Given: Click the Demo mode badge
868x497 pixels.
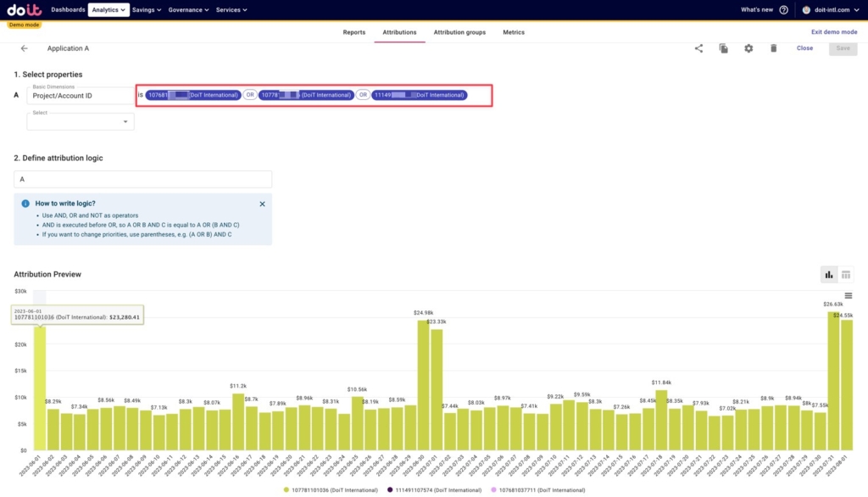Looking at the screenshot, I should tap(25, 25).
